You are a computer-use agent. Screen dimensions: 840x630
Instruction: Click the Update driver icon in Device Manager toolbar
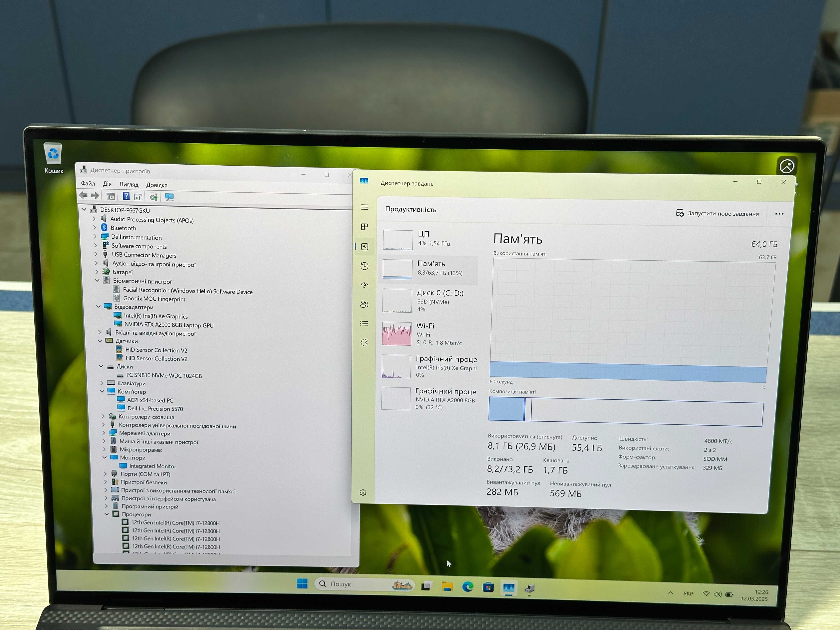[x=153, y=196]
